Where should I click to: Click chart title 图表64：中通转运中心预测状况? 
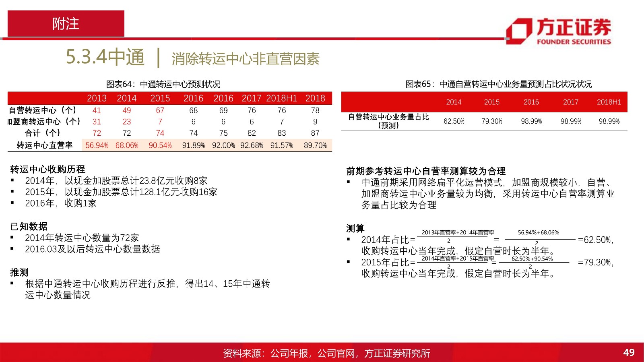coord(163,84)
